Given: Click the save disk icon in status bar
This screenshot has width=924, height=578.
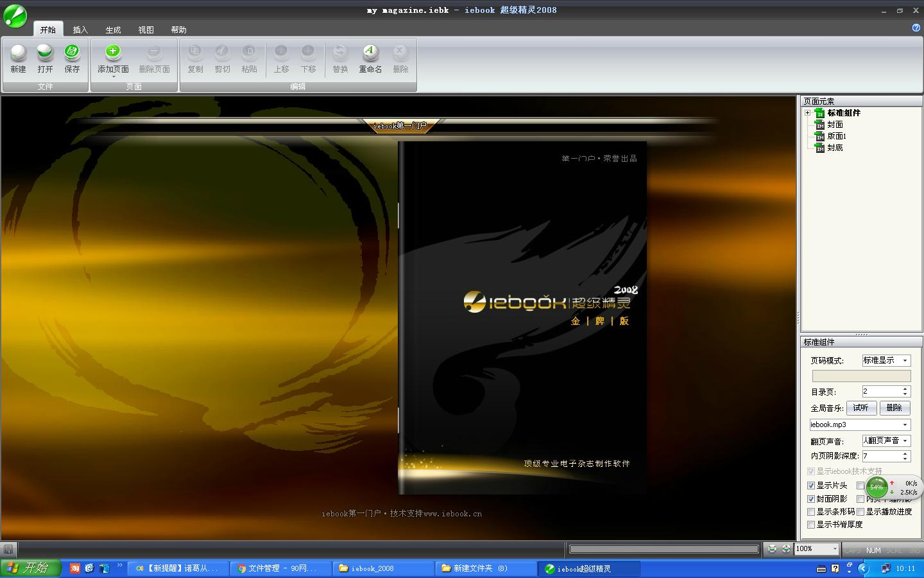Looking at the screenshot, I should [x=8, y=549].
